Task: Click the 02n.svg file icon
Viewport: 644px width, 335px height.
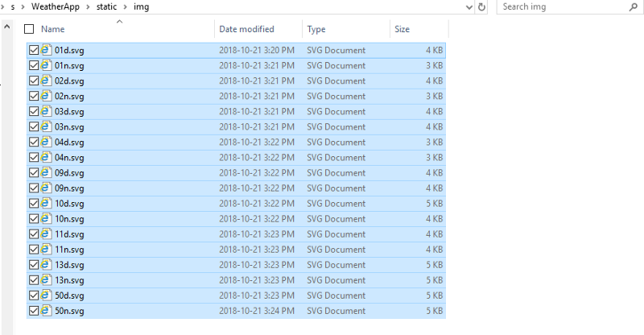Action: [47, 96]
